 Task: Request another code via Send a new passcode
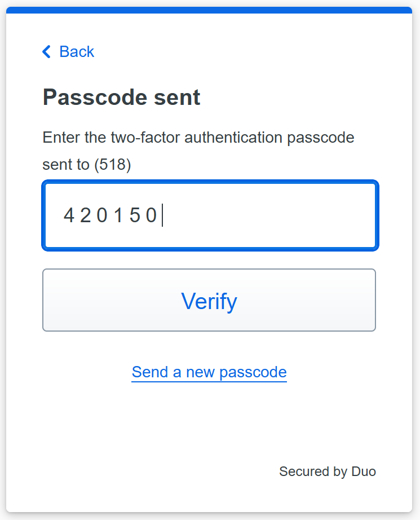point(209,372)
